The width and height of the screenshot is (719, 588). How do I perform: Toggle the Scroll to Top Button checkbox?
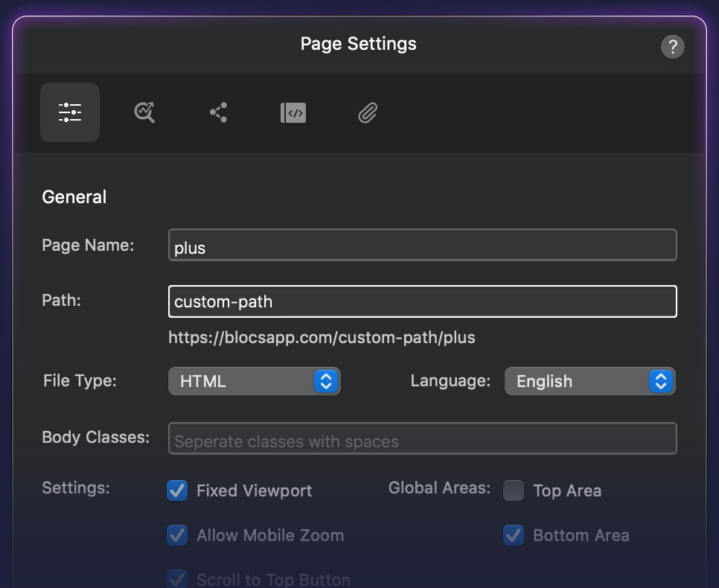pyautogui.click(x=177, y=579)
